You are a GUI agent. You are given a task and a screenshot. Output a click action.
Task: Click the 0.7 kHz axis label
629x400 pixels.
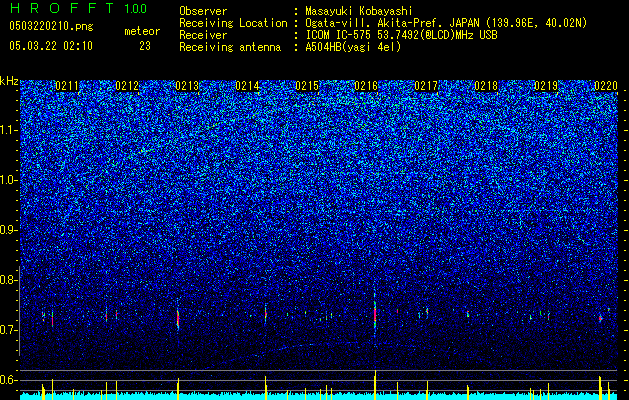[8, 330]
